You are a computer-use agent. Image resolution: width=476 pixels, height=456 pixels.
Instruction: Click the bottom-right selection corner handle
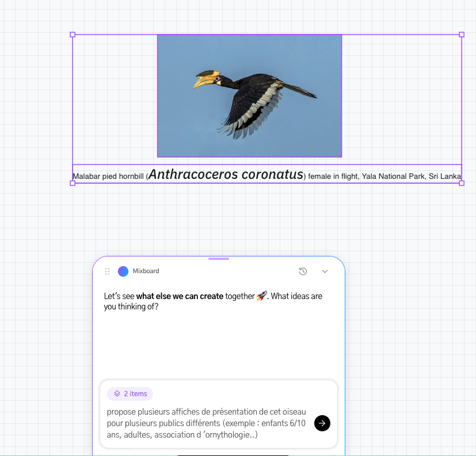pos(462,183)
